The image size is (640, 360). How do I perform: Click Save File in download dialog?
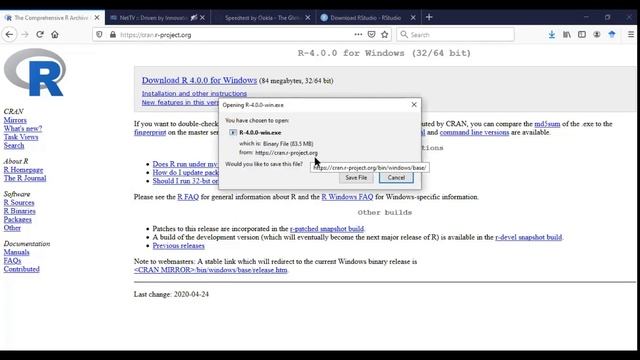click(x=356, y=178)
